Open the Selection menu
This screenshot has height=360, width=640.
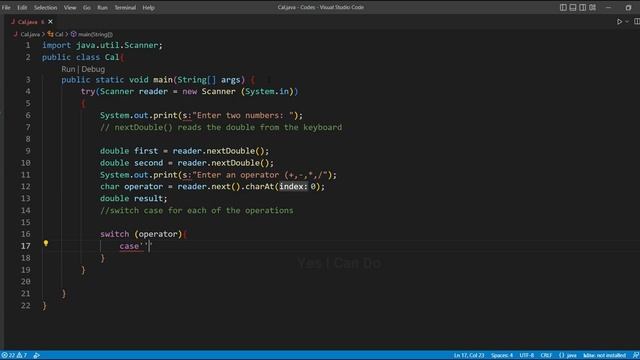45,7
